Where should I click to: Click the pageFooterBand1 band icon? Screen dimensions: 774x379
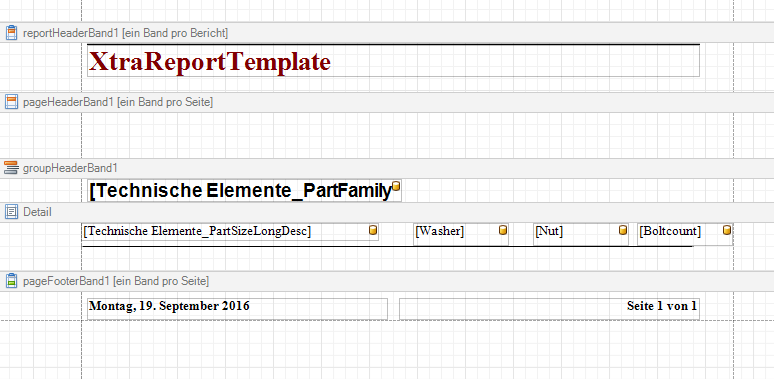click(11, 281)
